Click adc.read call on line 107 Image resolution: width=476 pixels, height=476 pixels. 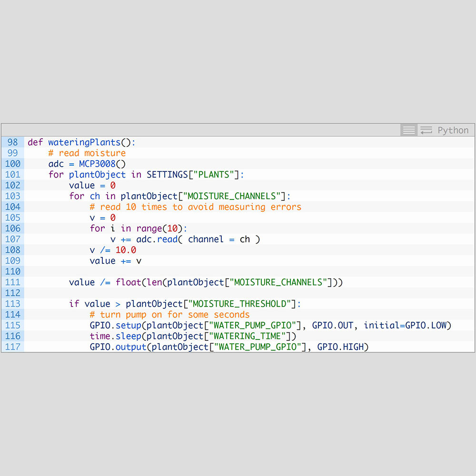click(x=157, y=239)
